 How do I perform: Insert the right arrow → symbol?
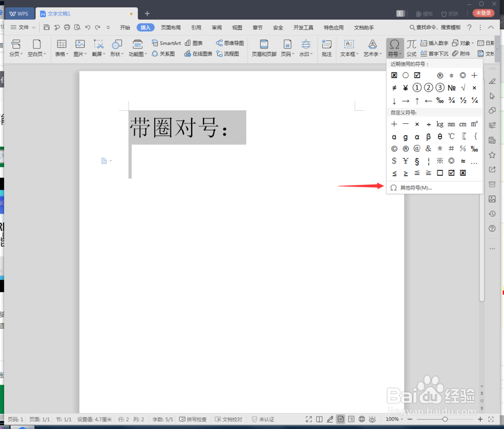pos(406,101)
